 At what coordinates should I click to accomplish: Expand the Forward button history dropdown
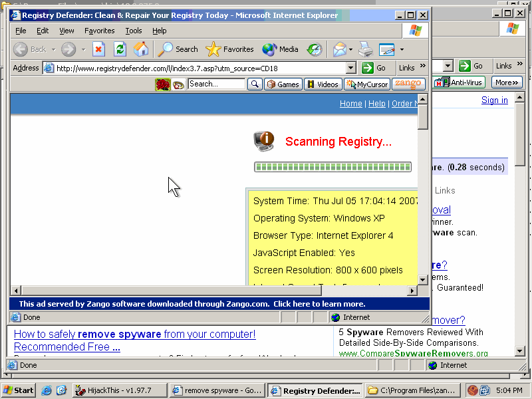click(x=84, y=49)
